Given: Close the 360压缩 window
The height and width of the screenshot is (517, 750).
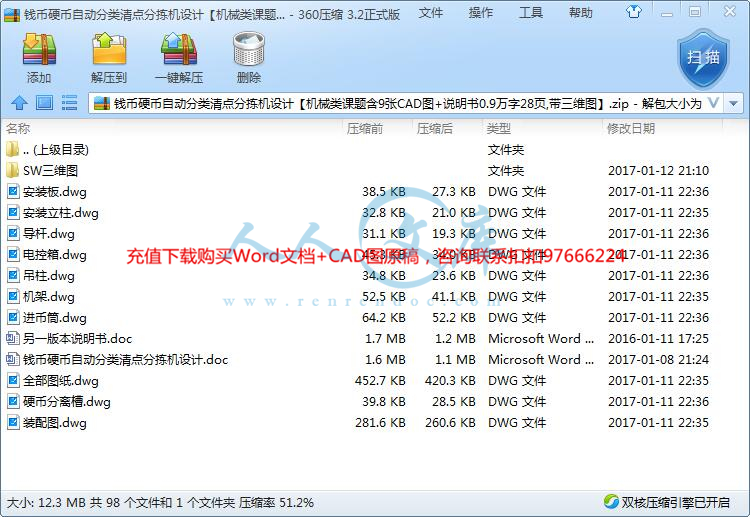Looking at the screenshot, I should point(729,11).
